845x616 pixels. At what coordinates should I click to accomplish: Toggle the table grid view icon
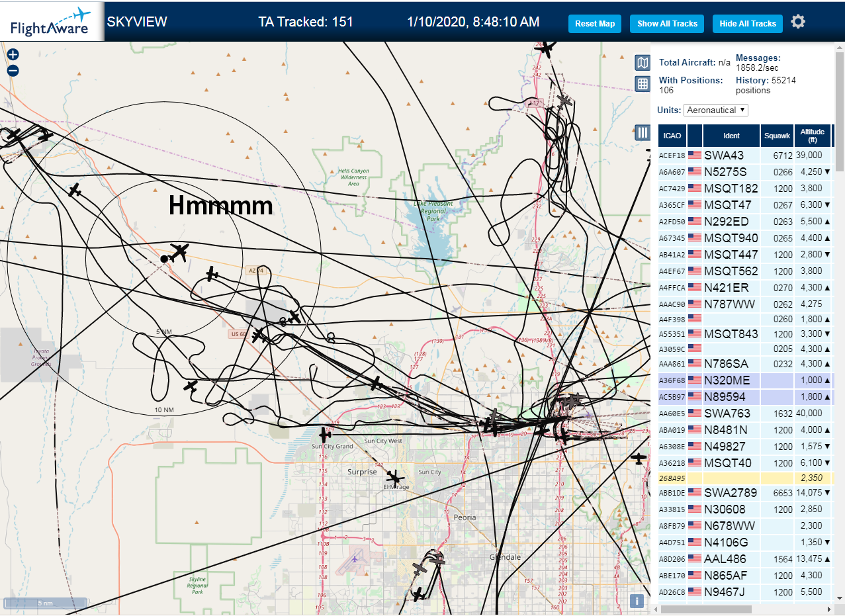click(x=642, y=84)
